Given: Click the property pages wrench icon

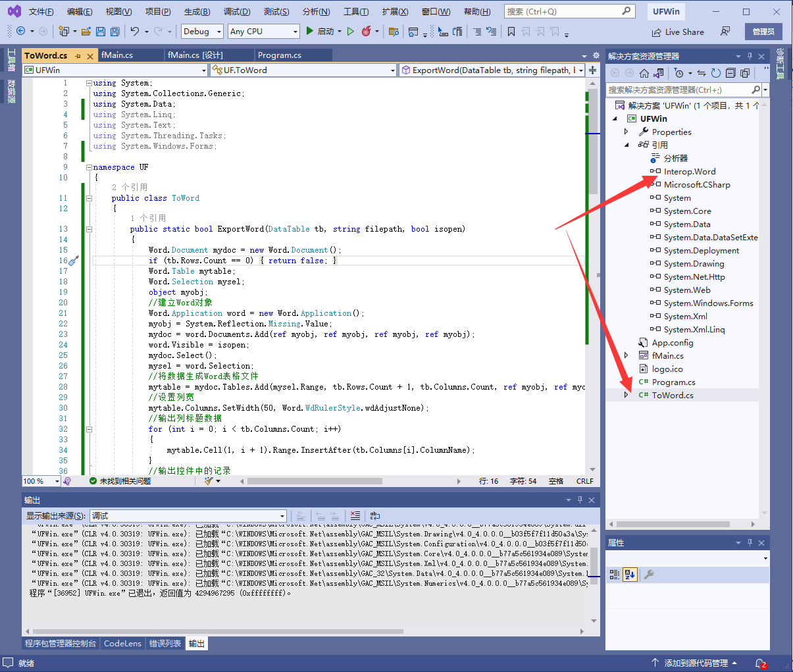Looking at the screenshot, I should [648, 575].
